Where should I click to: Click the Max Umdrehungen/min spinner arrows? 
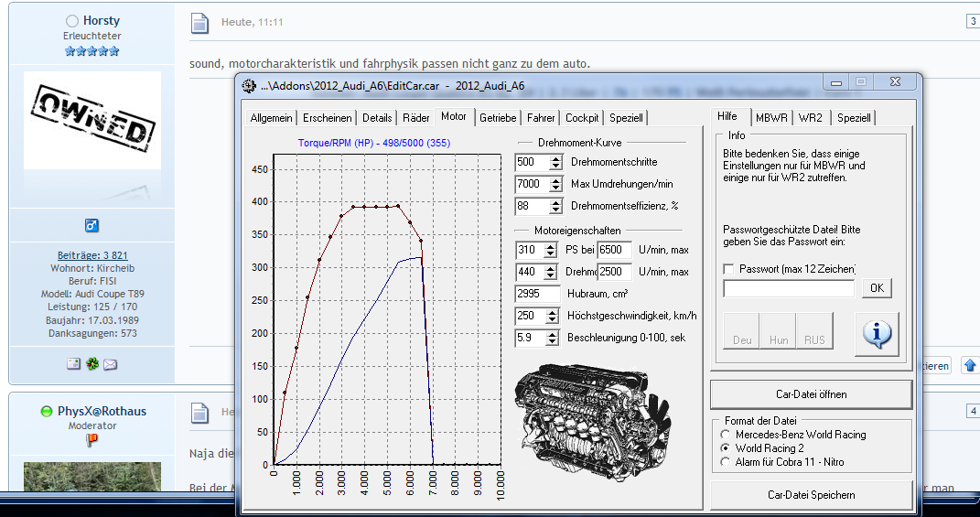pyautogui.click(x=555, y=184)
